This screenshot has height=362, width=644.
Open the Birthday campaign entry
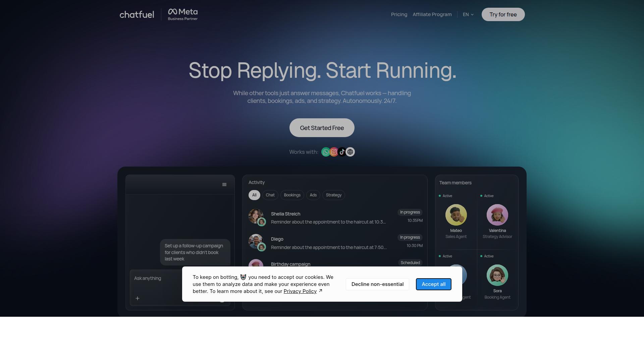click(x=335, y=263)
